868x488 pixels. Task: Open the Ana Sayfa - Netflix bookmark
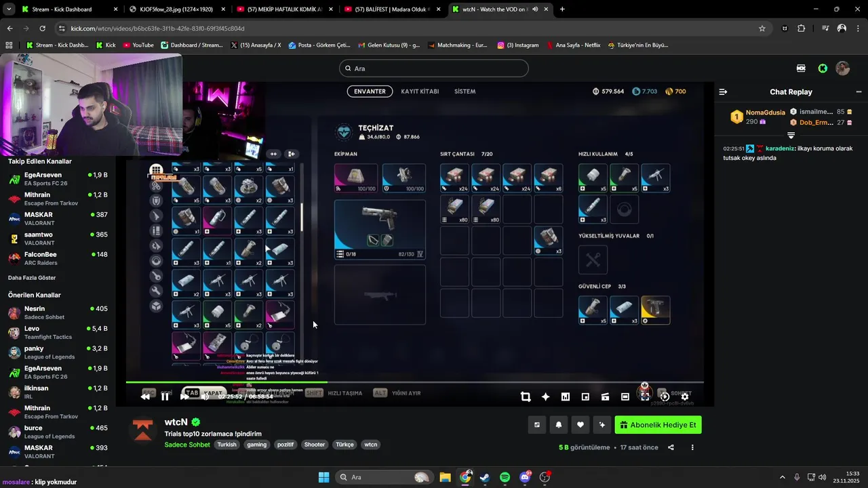coord(573,45)
